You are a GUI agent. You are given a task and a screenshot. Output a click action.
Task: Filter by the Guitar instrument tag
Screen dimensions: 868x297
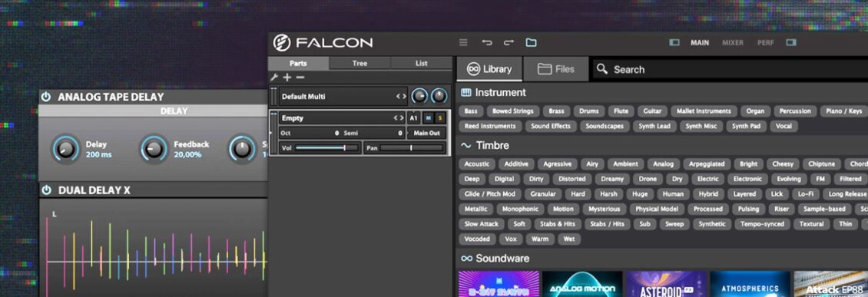coord(652,111)
